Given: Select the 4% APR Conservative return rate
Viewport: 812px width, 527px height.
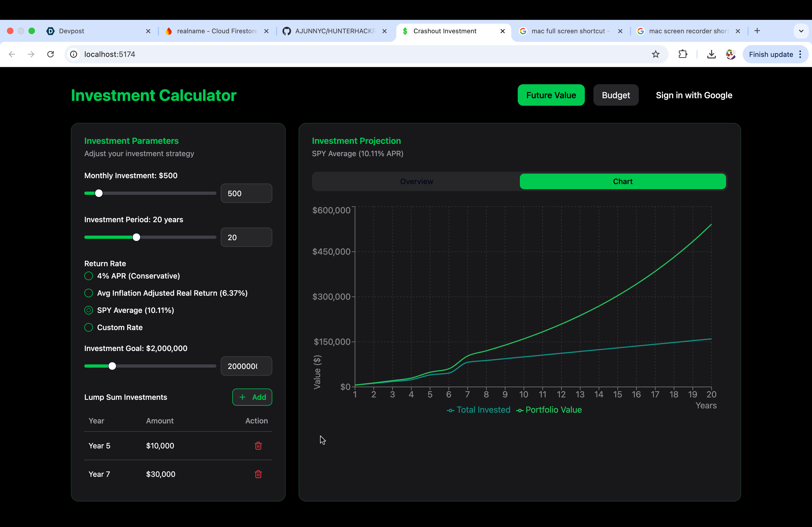Looking at the screenshot, I should 88,276.
